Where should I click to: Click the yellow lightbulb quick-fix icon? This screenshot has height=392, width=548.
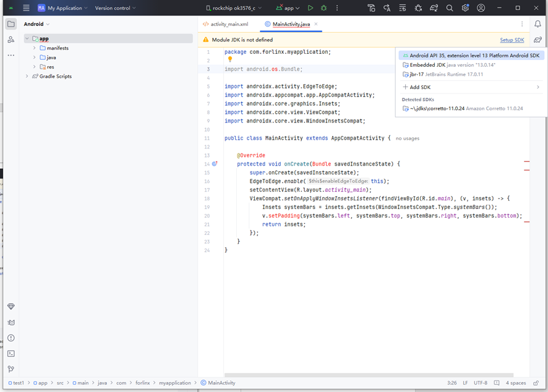[x=230, y=59]
